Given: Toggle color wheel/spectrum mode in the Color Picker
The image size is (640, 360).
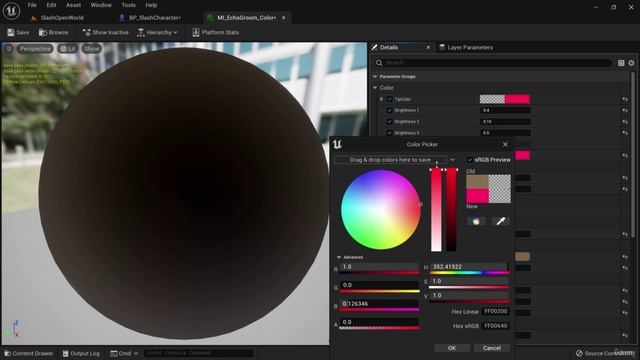Looking at the screenshot, I should tap(476, 221).
